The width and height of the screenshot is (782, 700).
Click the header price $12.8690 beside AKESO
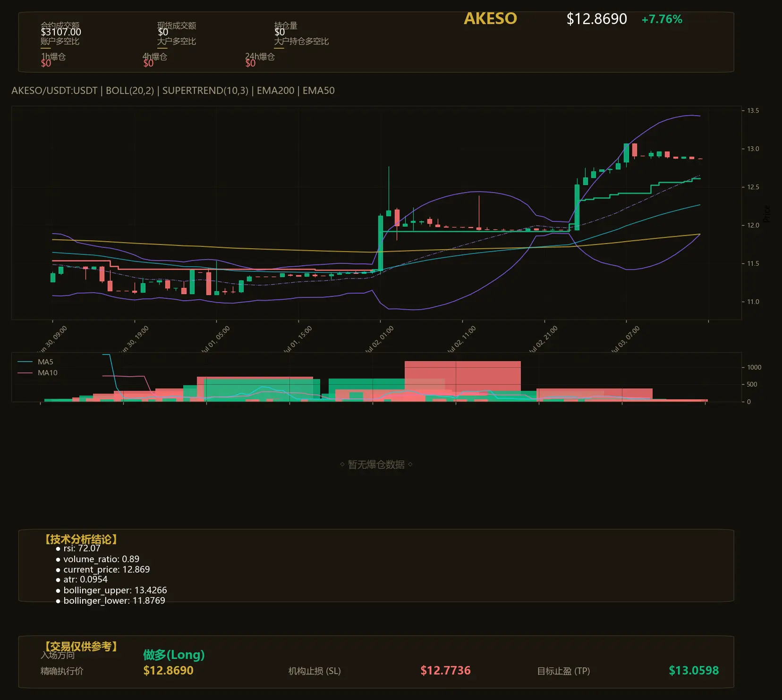click(596, 19)
